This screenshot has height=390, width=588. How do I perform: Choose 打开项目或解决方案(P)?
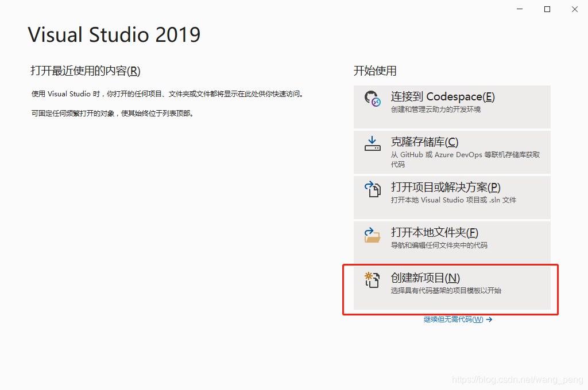452,197
